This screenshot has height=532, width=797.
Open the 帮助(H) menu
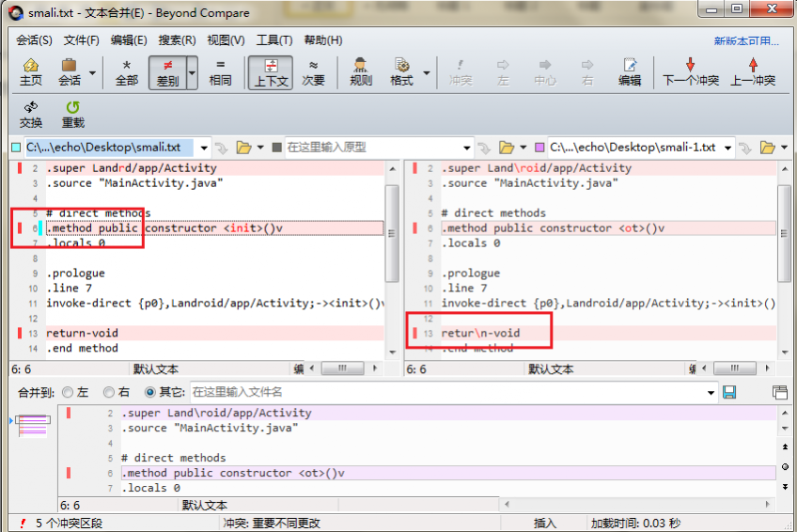pyautogui.click(x=322, y=40)
